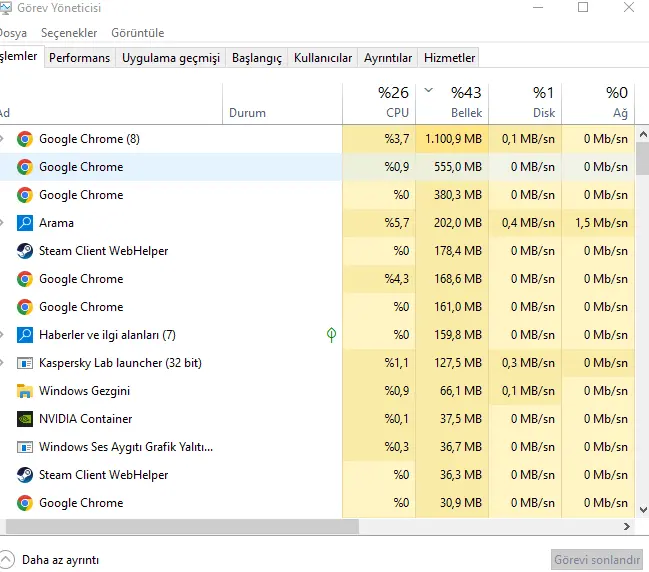Screen dimensions: 649x572
Task: Switch to the Başlangıç tab
Action: click(257, 58)
